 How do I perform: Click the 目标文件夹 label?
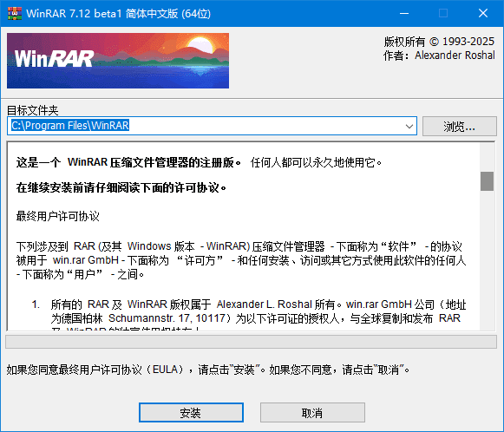click(33, 110)
